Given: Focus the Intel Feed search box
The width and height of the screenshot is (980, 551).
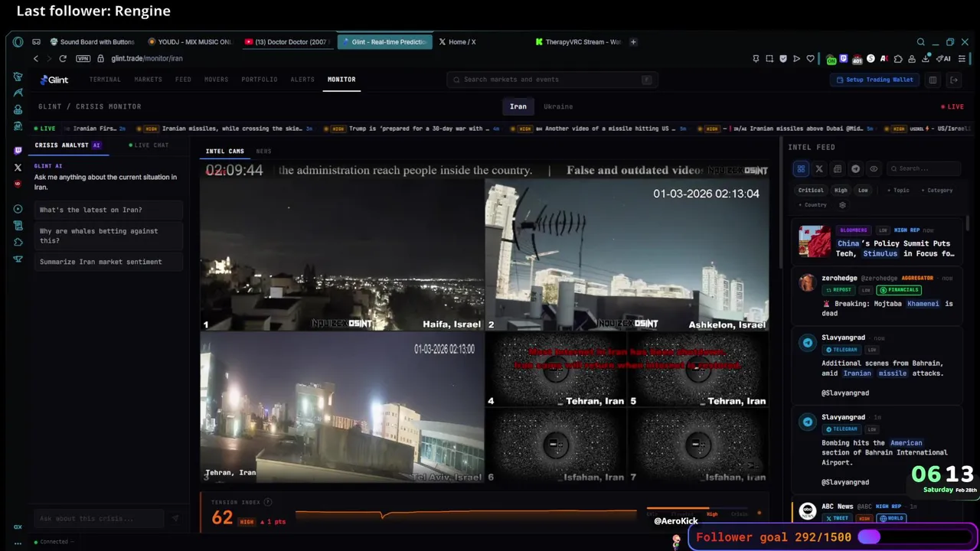Looking at the screenshot, I should click(x=925, y=168).
